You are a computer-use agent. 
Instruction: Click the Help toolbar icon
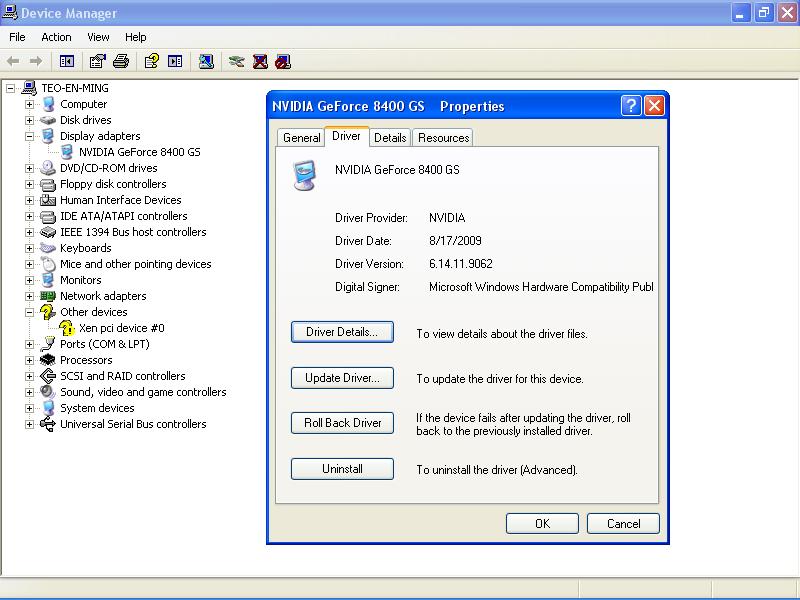[151, 61]
